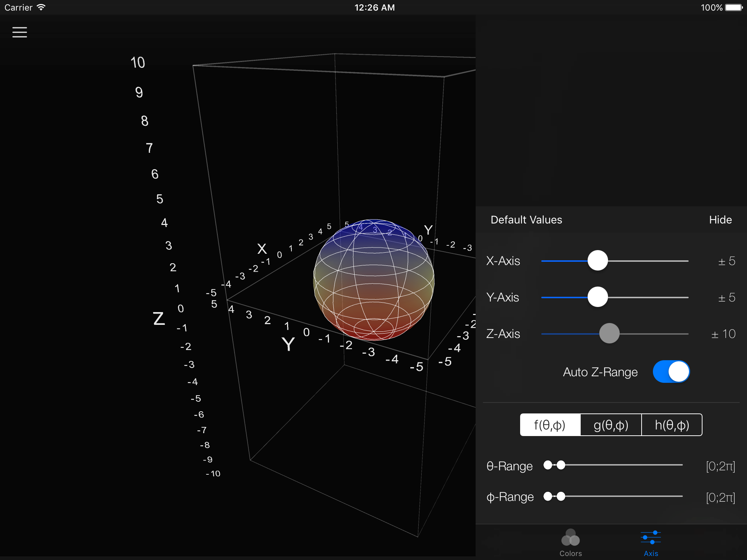This screenshot has height=560, width=747.
Task: Click the X-Axis slider knob
Action: point(597,261)
